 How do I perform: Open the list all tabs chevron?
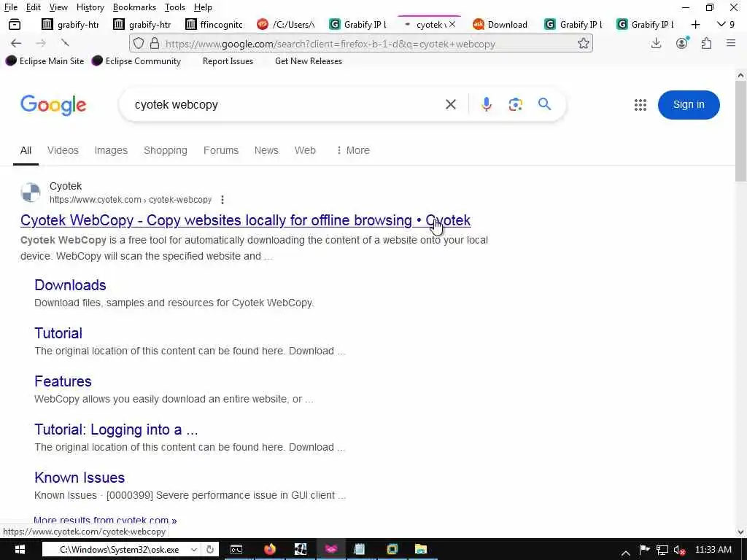click(x=721, y=24)
